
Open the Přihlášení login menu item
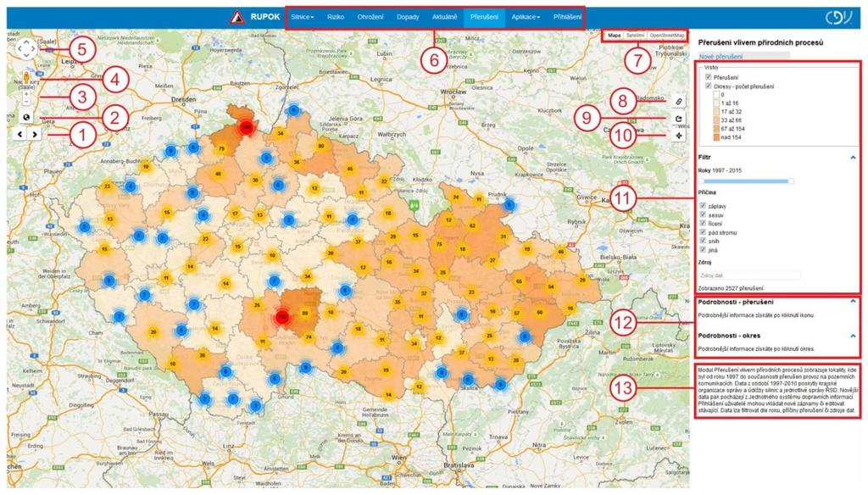pyautogui.click(x=567, y=17)
